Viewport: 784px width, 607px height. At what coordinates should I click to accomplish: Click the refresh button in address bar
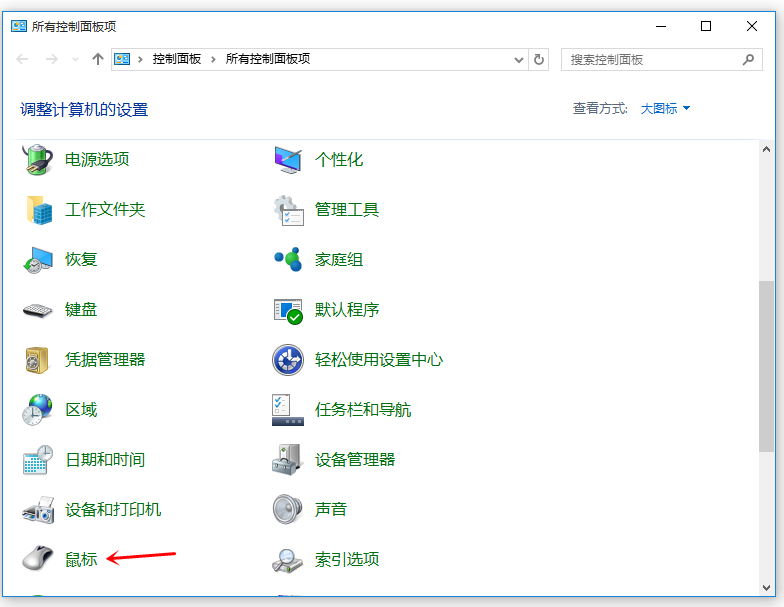pyautogui.click(x=538, y=60)
